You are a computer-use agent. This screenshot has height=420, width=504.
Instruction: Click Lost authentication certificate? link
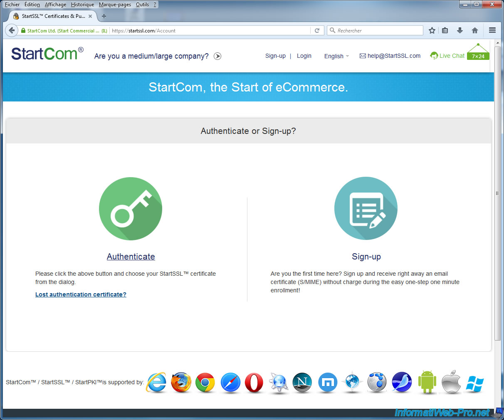pos(81,294)
